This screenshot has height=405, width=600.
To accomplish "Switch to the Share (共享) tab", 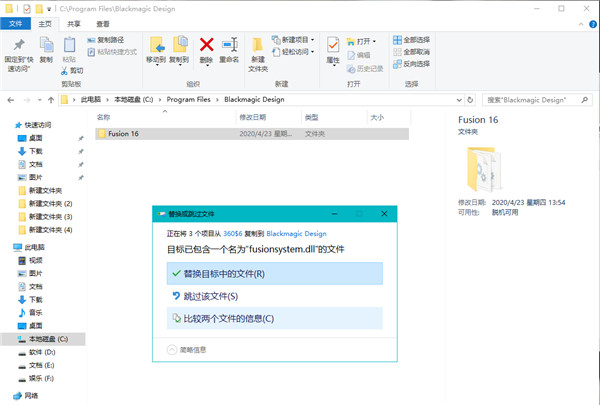I will pyautogui.click(x=74, y=24).
